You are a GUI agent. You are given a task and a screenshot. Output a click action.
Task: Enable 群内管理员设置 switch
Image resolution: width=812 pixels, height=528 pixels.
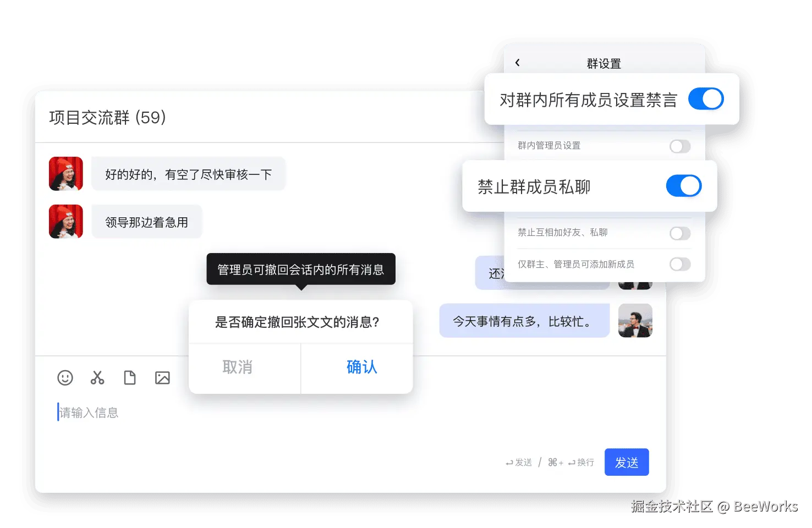680,146
